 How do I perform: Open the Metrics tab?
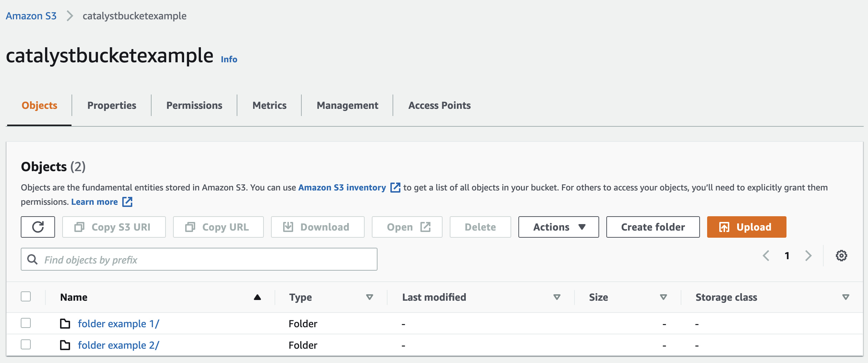click(269, 106)
